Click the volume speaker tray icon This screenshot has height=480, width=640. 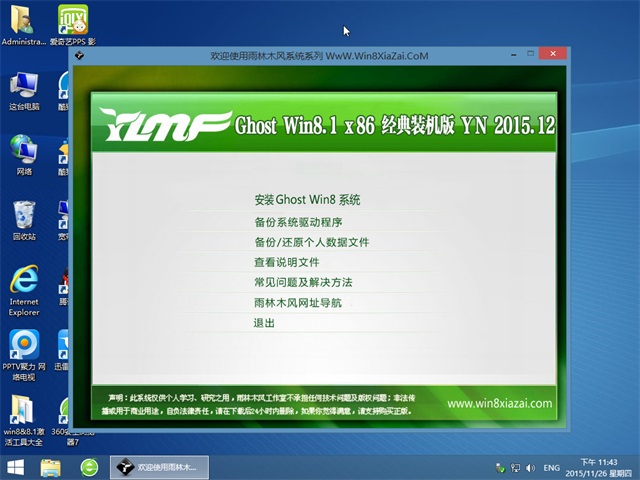coord(531,468)
